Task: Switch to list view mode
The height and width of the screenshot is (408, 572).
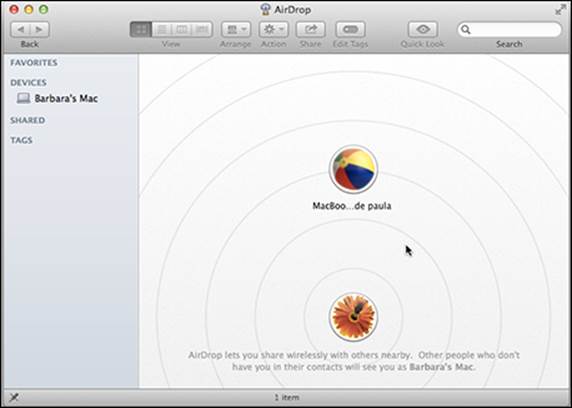Action: [162, 30]
